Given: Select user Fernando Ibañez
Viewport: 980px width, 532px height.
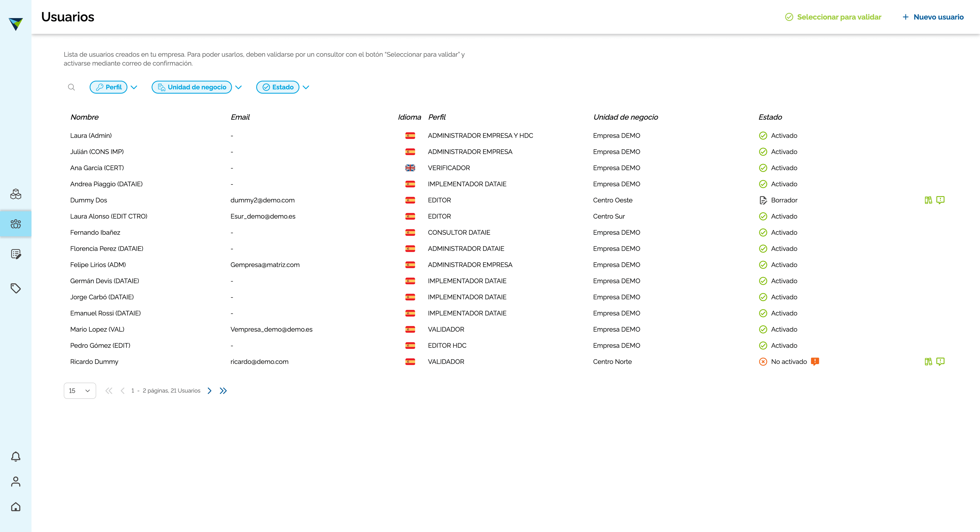Looking at the screenshot, I should [x=95, y=232].
